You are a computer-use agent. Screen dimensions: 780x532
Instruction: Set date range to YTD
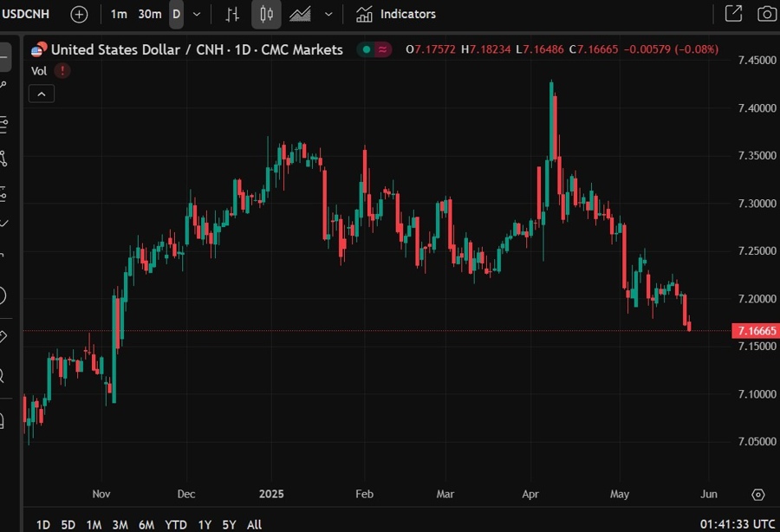pos(176,524)
